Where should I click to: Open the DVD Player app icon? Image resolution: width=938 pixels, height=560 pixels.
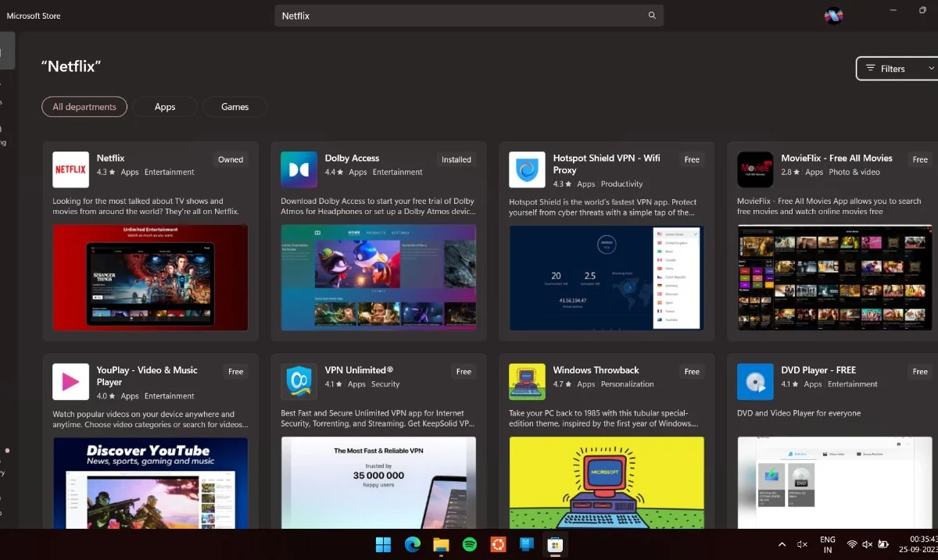click(755, 382)
